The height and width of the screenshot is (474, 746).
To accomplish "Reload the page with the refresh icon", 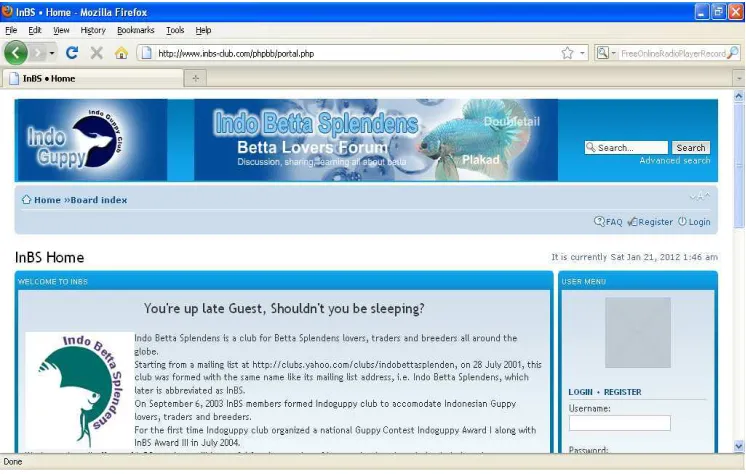I will coord(72,53).
